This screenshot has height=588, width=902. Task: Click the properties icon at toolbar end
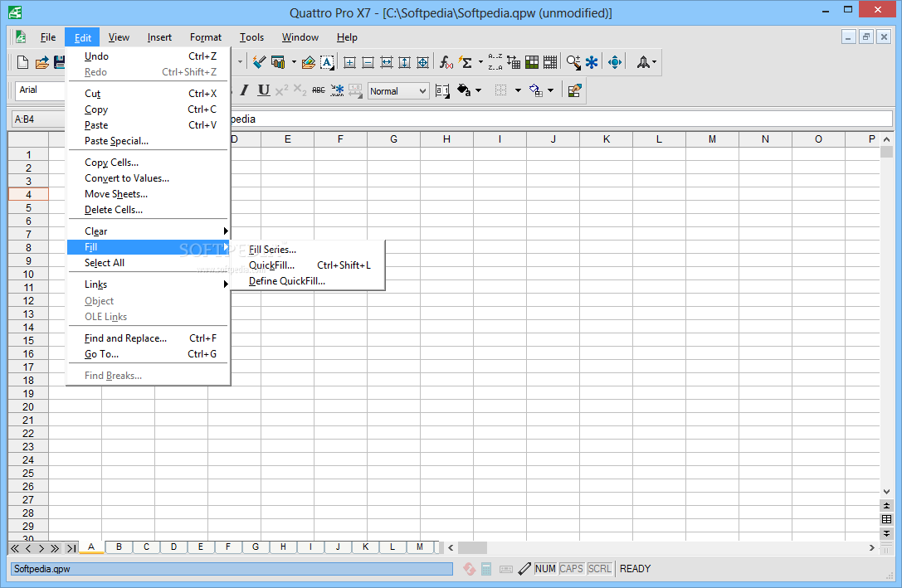pos(574,90)
